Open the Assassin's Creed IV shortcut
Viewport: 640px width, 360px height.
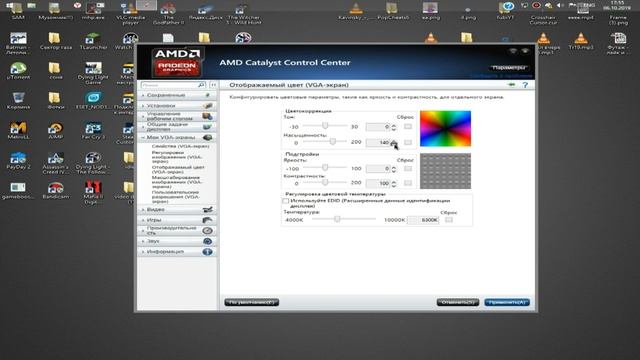tap(56, 163)
